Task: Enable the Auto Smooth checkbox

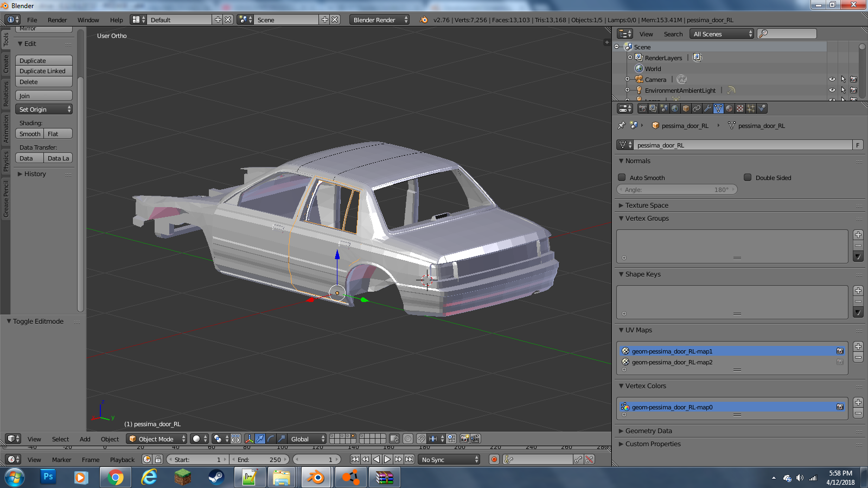Action: click(x=622, y=177)
